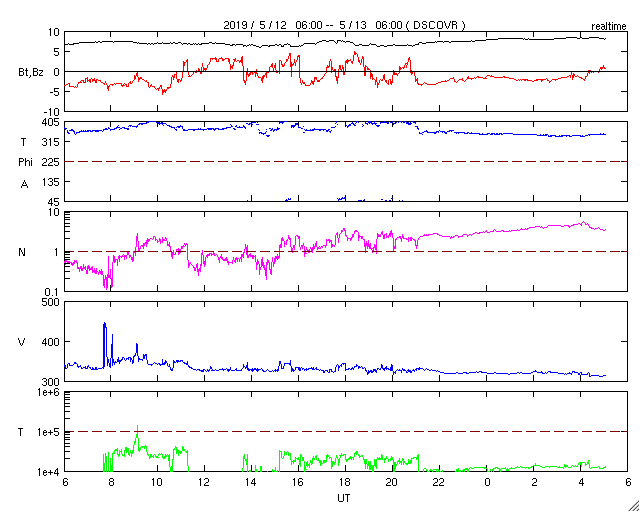This screenshot has height=512, width=640.
Task: Click the '315' tick label on the Phi panel
Action: click(x=51, y=142)
